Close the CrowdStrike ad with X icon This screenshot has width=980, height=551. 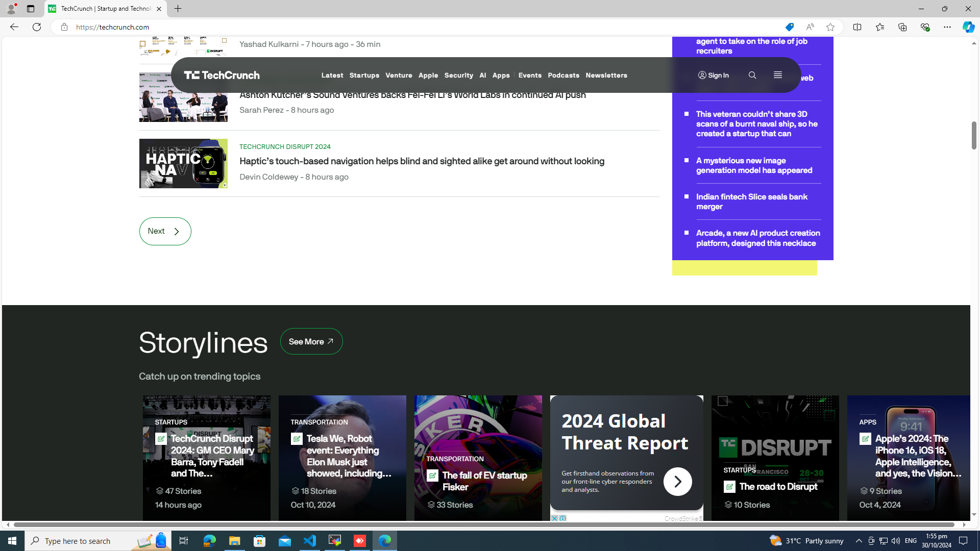pyautogui.click(x=554, y=518)
